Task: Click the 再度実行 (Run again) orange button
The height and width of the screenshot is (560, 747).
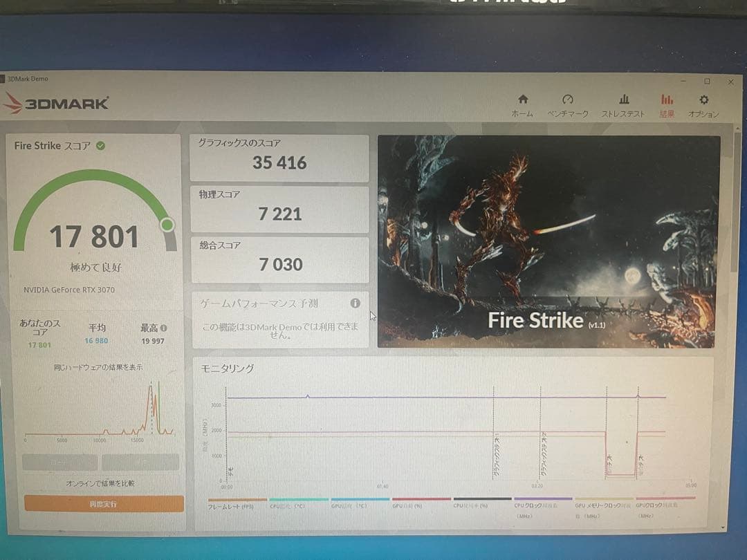Action: 104,504
